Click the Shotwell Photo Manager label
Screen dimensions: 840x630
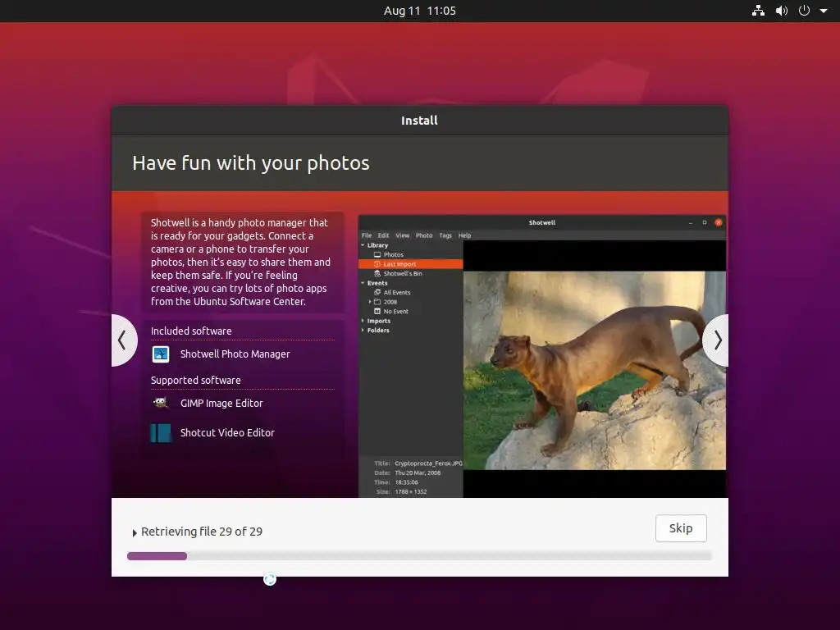235,354
